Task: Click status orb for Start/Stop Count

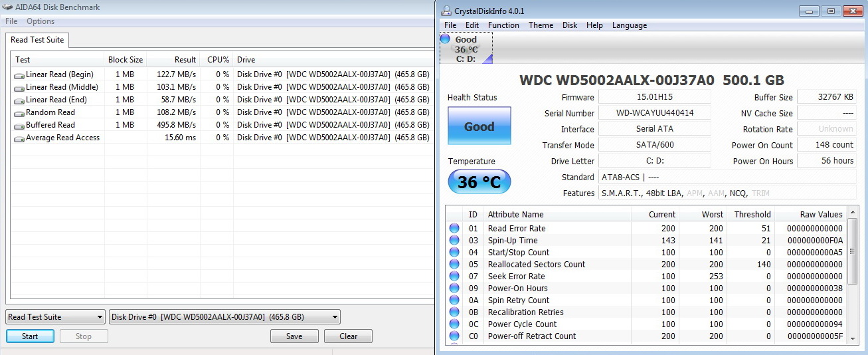Action: [454, 252]
